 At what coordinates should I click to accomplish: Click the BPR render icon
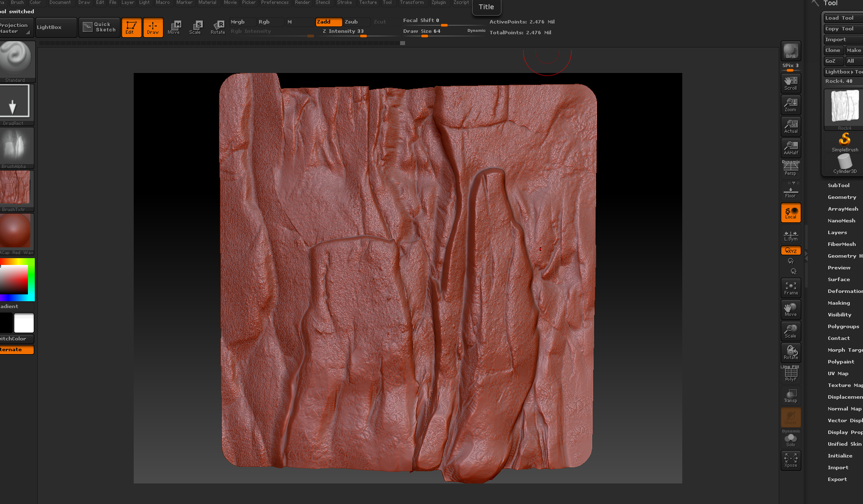pyautogui.click(x=791, y=51)
